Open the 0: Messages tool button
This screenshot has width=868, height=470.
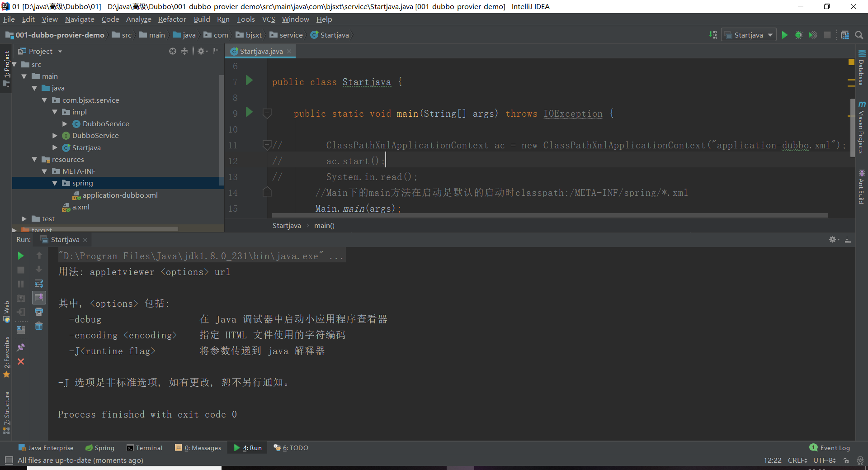[198, 448]
